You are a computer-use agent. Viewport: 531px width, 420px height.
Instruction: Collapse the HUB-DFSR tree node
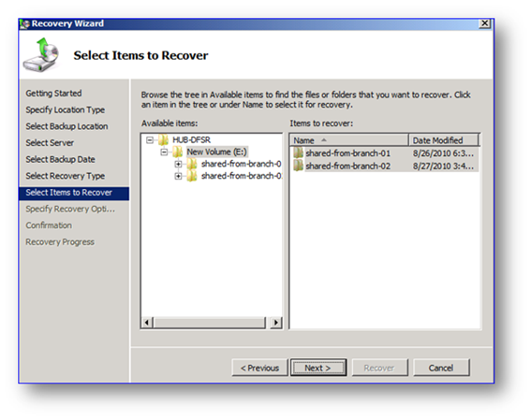[x=150, y=139]
